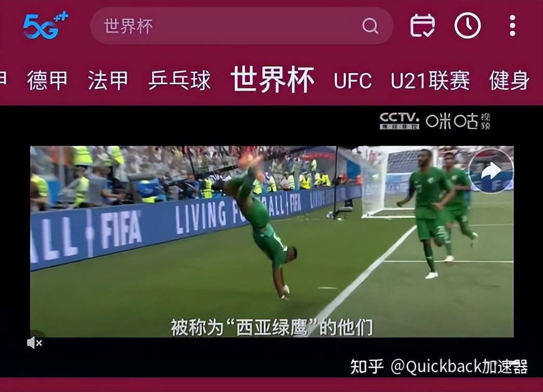Go to the 健身 tab
This screenshot has height=392, width=543.
click(x=509, y=81)
